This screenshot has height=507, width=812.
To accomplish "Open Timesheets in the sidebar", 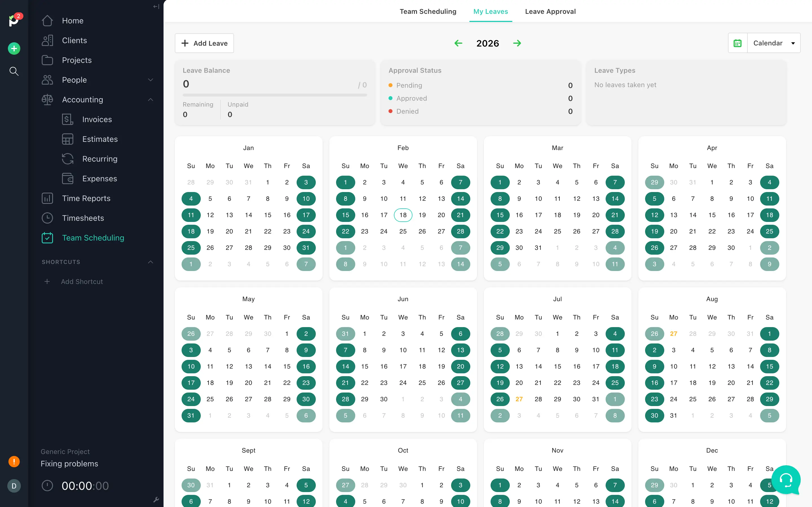I will (83, 218).
